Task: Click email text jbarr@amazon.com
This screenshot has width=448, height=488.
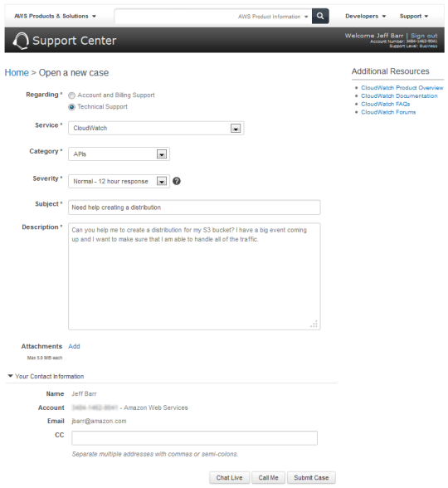Action: click(x=99, y=421)
